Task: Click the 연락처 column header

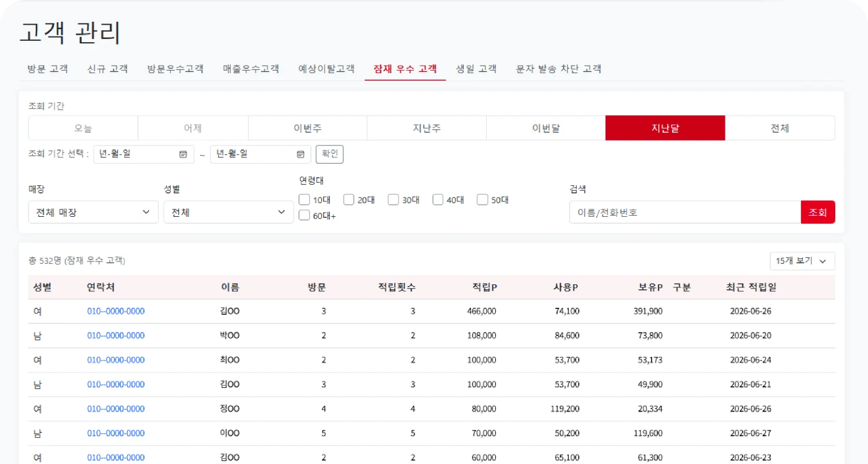Action: pyautogui.click(x=100, y=287)
